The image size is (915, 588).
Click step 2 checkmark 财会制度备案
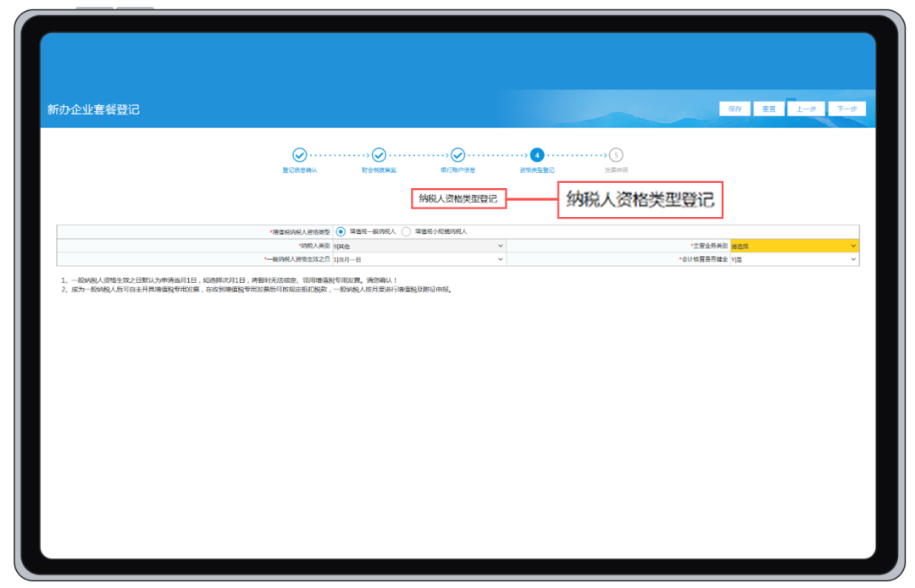(379, 155)
